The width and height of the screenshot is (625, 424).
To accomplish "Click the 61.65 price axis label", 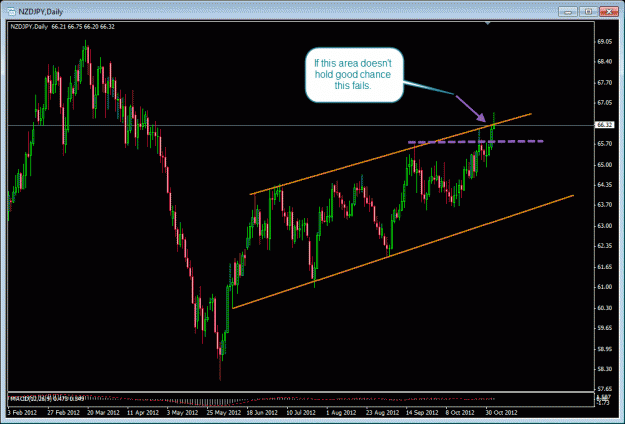I will pyautogui.click(x=605, y=267).
